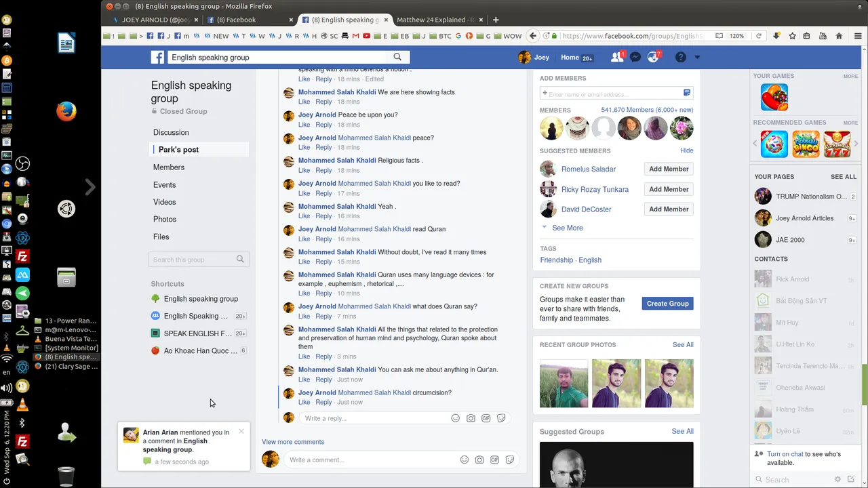Open the Trash icon on the desktop dock

point(66,476)
